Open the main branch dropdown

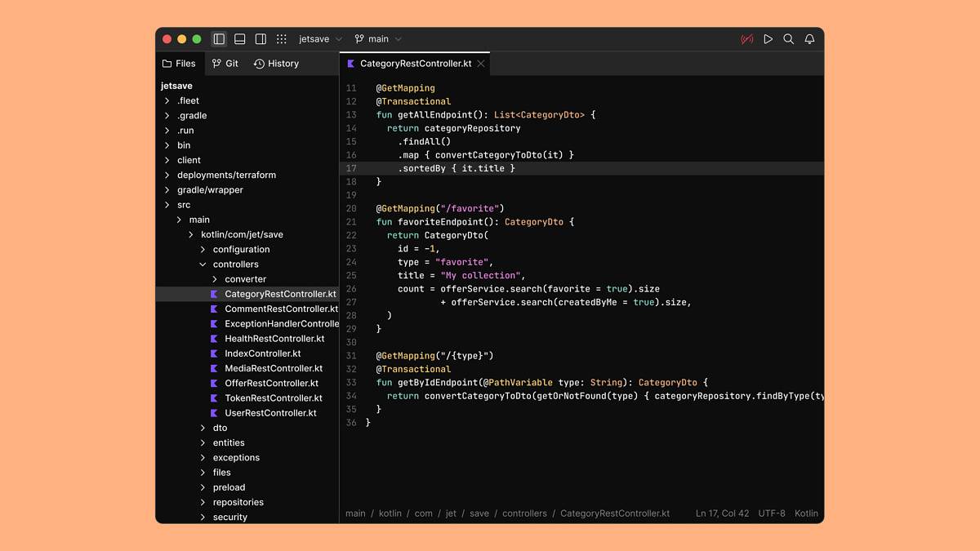point(378,39)
